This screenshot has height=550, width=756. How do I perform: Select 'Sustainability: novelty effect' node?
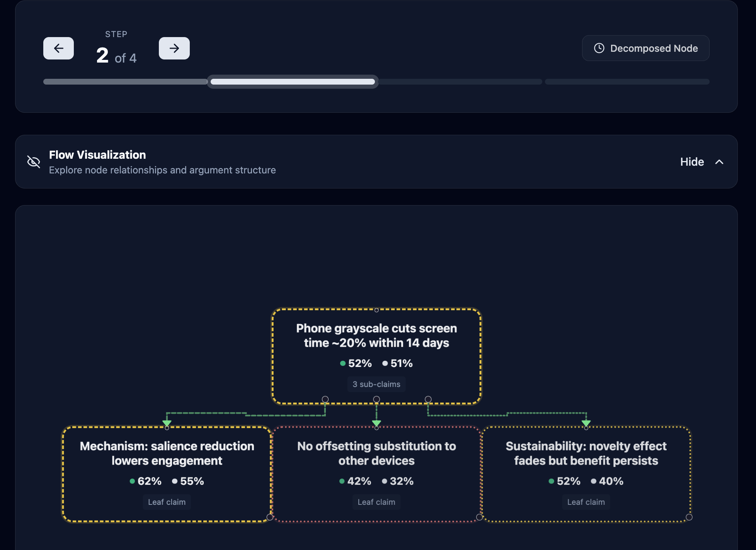586,453
